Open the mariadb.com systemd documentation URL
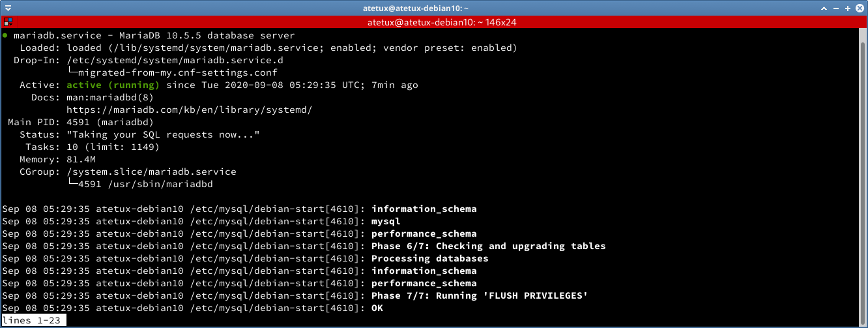The height and width of the screenshot is (328, 868). [190, 110]
